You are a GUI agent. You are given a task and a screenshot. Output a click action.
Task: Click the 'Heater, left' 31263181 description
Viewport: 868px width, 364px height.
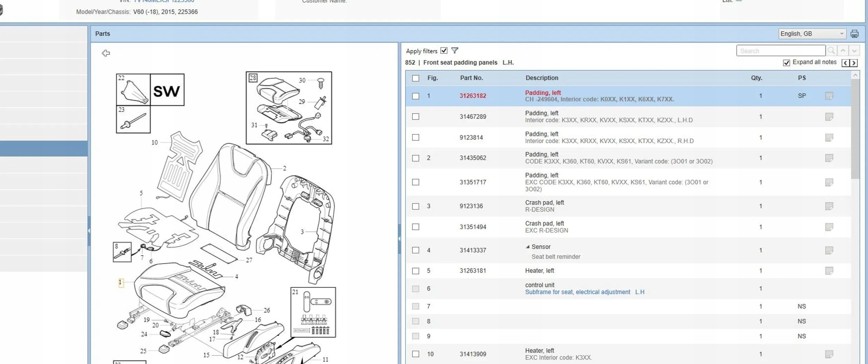click(x=540, y=271)
